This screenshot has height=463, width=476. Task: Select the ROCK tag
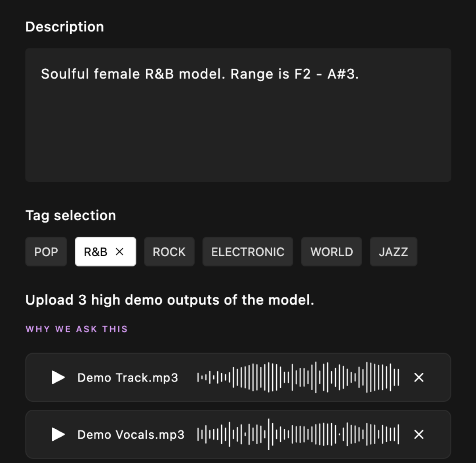tap(169, 251)
